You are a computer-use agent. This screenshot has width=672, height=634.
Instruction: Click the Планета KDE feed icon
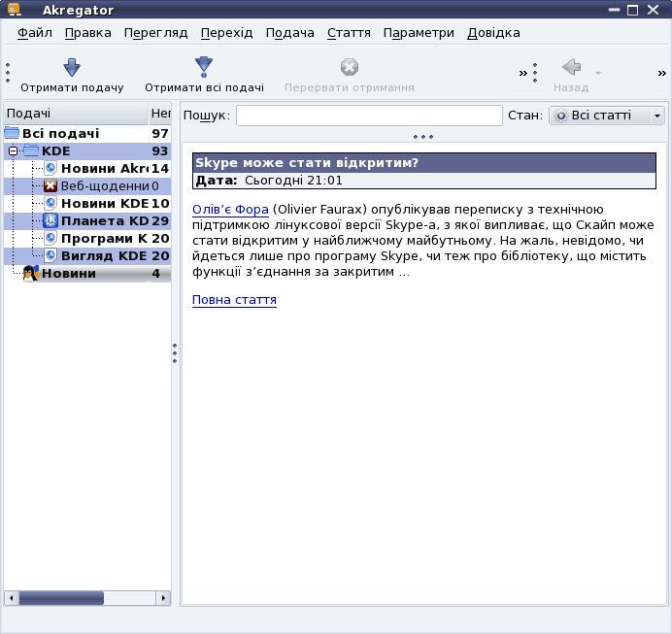tap(50, 221)
